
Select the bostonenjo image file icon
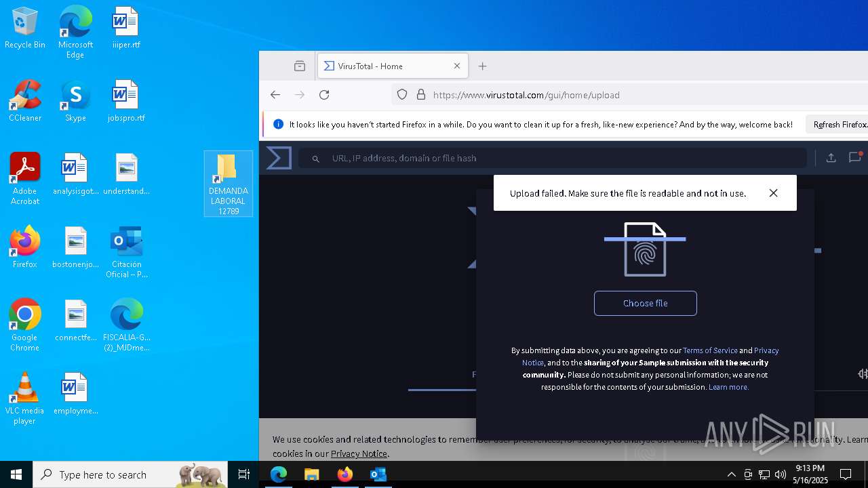(75, 248)
